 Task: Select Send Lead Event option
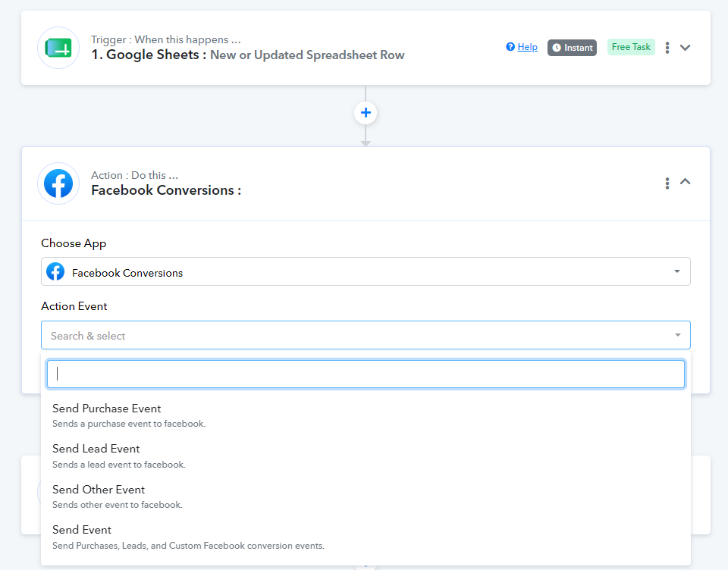pos(366,456)
